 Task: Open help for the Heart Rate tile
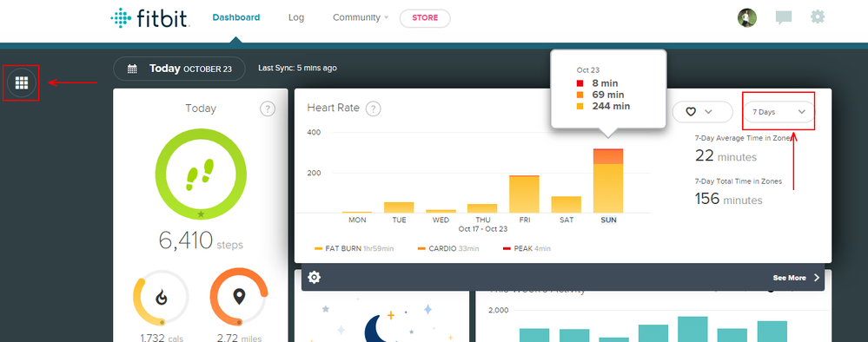pyautogui.click(x=373, y=109)
